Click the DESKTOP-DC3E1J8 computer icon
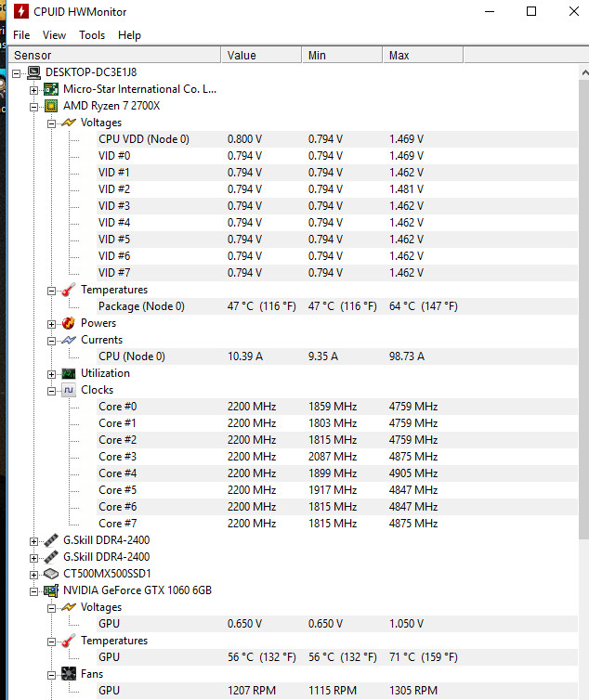The width and height of the screenshot is (589, 700). tap(34, 72)
